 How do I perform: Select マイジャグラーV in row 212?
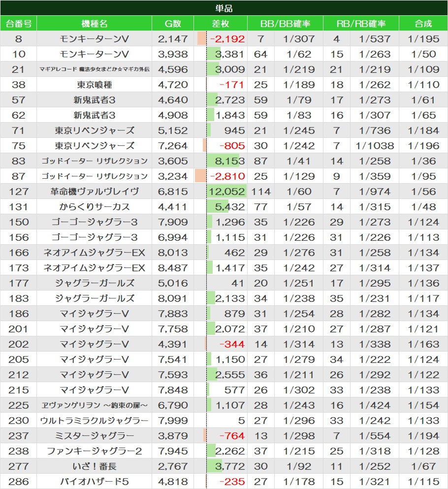coord(94,375)
